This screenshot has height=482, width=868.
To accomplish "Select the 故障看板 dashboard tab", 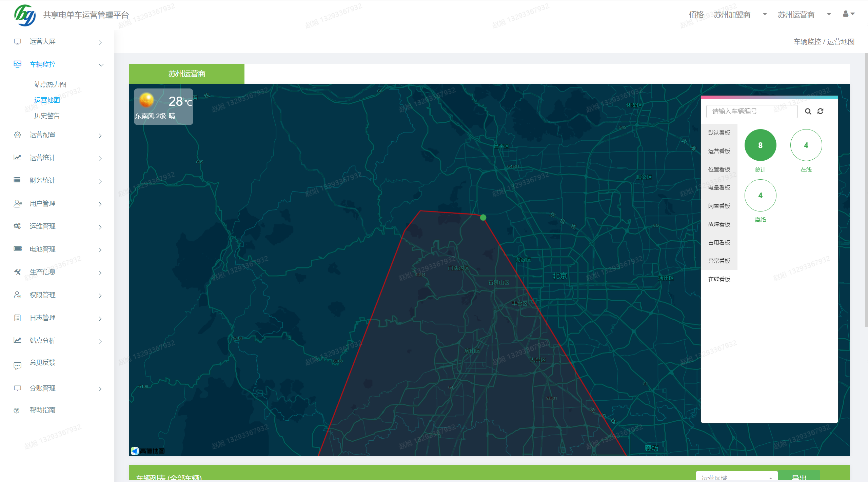I will pos(719,224).
